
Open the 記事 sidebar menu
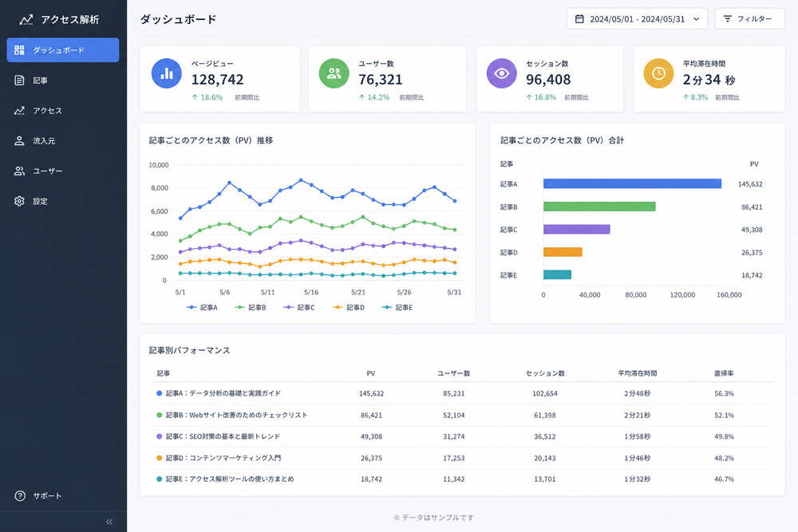[x=63, y=81]
